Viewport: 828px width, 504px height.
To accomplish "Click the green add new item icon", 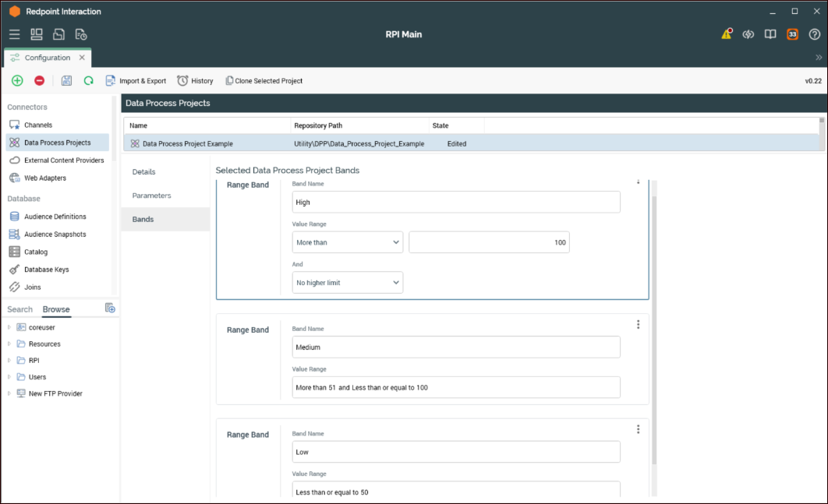I will [x=17, y=81].
